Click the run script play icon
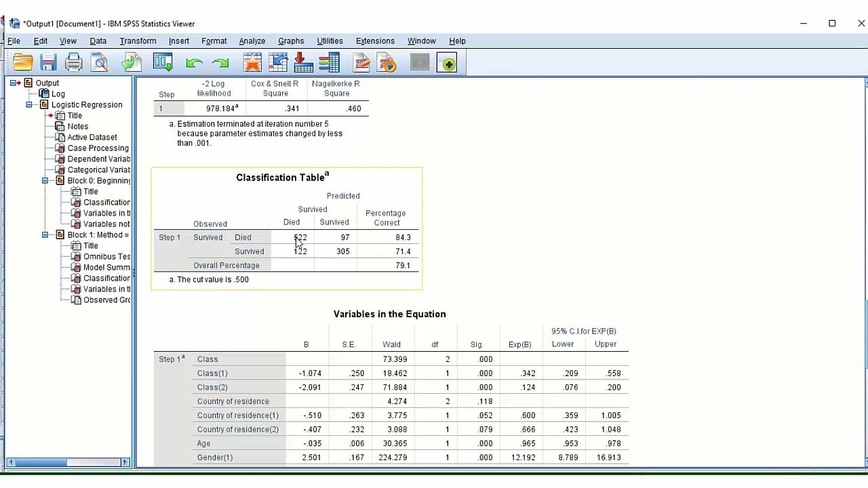Image resolution: width=868 pixels, height=488 pixels. coord(387,63)
